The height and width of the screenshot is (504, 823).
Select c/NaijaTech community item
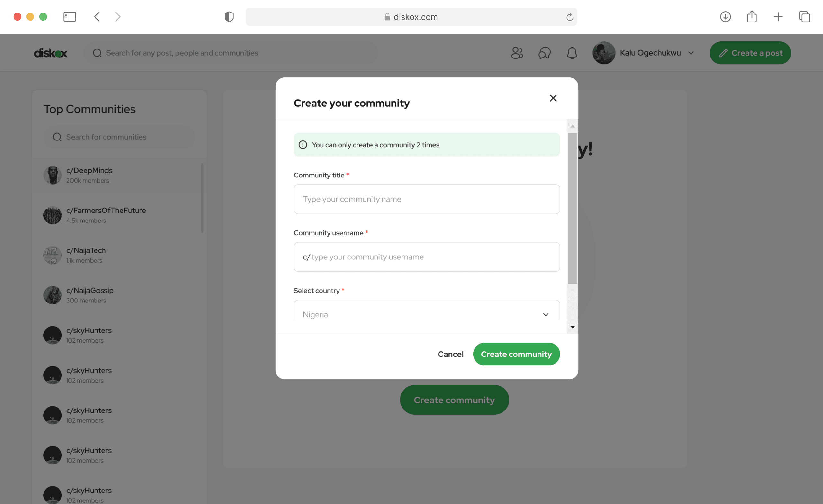(86, 255)
